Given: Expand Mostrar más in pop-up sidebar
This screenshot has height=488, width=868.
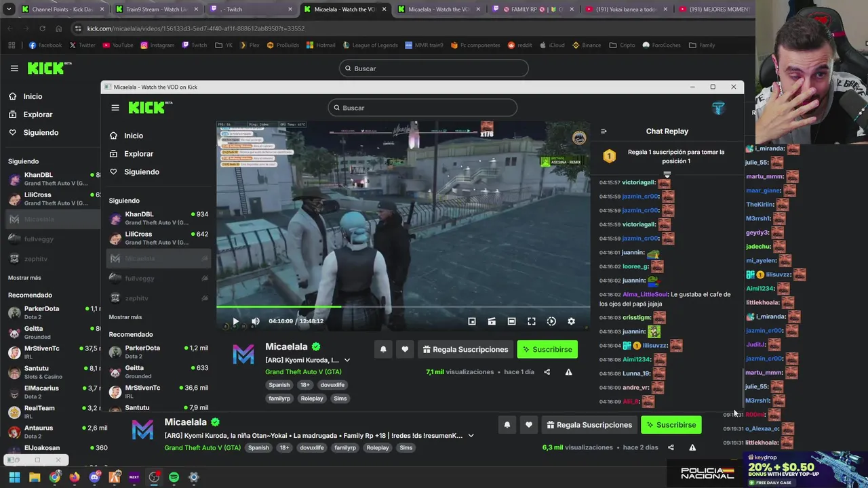Looking at the screenshot, I should (x=125, y=317).
